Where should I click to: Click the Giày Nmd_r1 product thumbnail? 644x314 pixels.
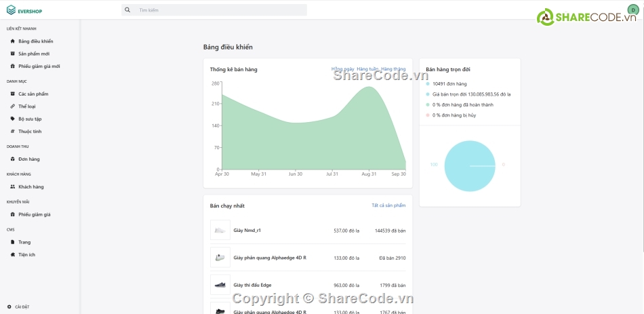pos(220,230)
